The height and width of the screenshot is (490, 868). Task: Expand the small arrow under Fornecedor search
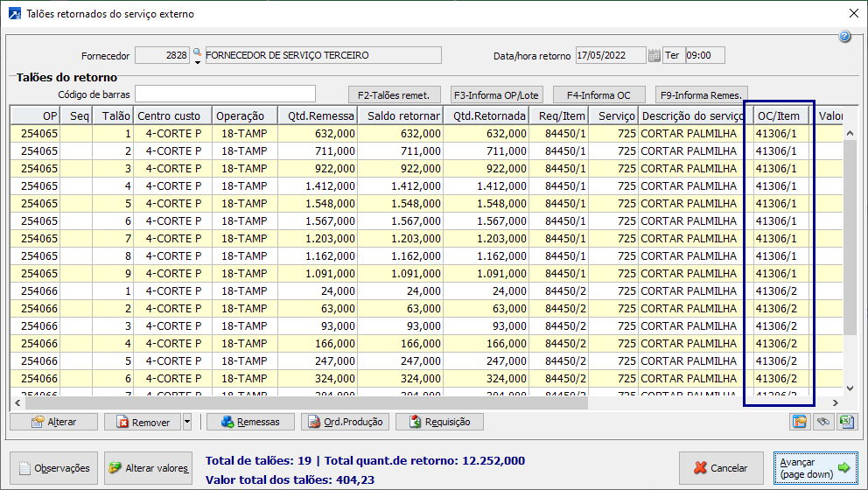tap(198, 63)
